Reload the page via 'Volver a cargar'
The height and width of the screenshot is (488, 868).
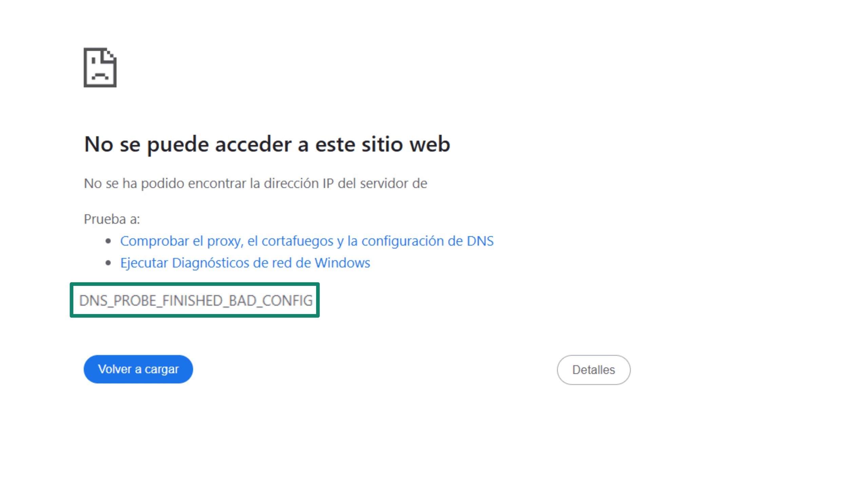[x=138, y=369]
